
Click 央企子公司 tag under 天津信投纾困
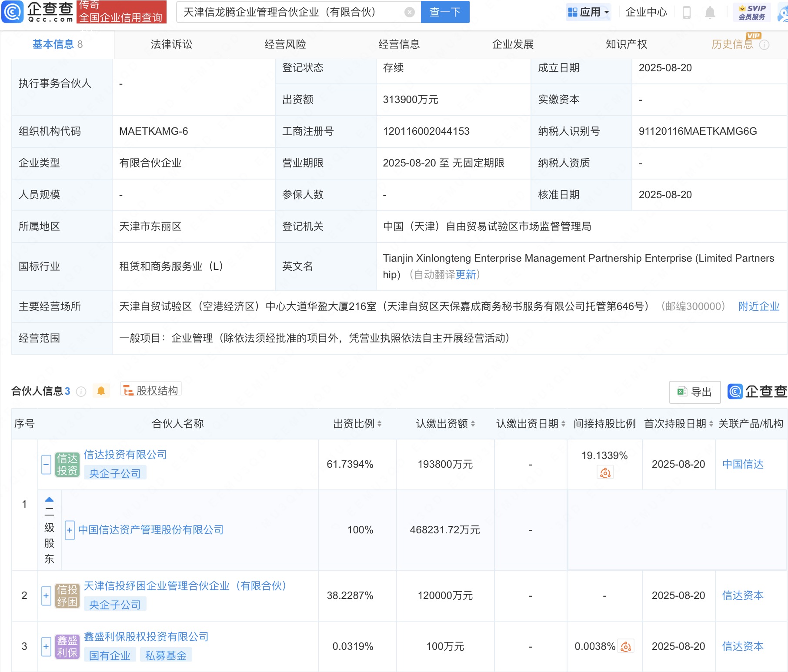[x=115, y=605]
